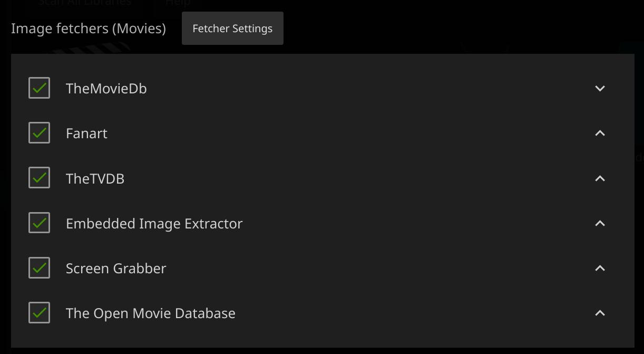Screen dimensions: 644x354
Task: Raise Screen Grabber priority with up arrow
Action: pos(600,269)
